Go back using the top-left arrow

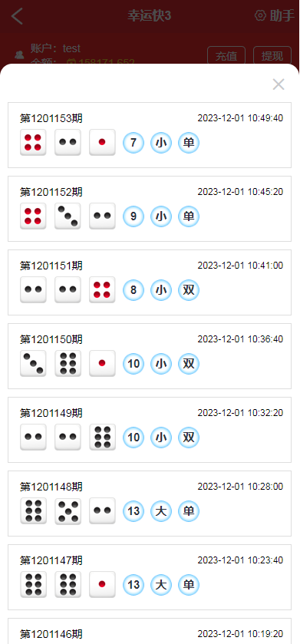pyautogui.click(x=17, y=16)
